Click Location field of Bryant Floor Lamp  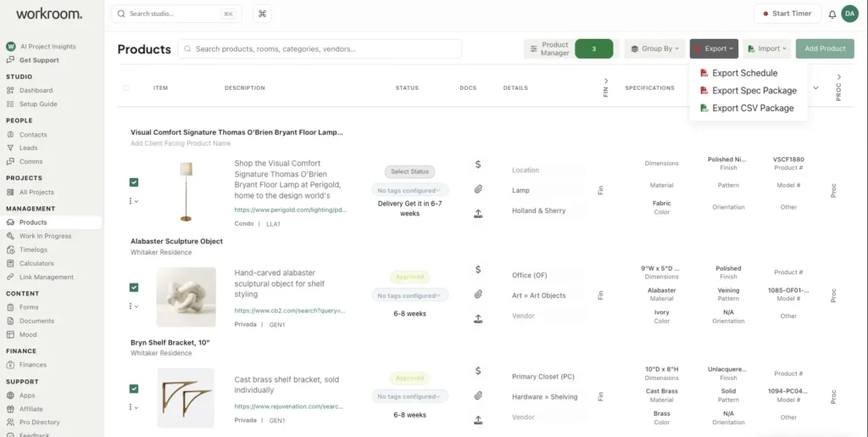click(547, 170)
